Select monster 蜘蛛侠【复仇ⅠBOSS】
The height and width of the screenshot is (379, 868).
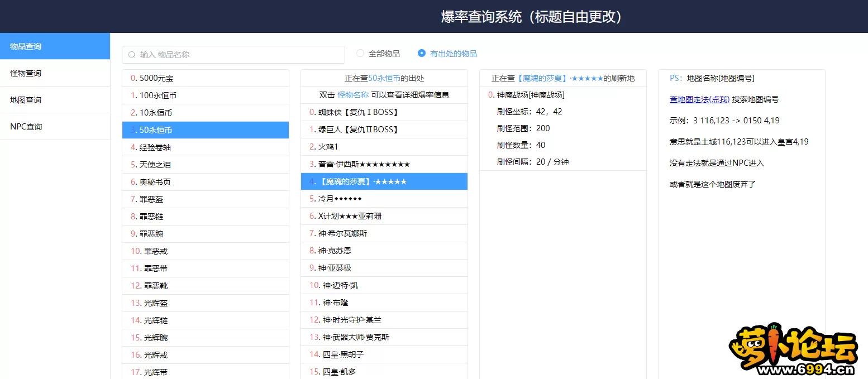point(384,113)
